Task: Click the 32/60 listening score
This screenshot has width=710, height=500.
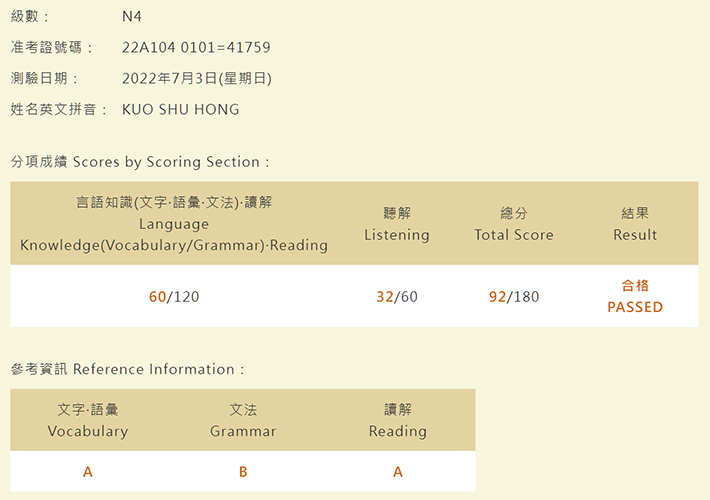Action: 397,297
